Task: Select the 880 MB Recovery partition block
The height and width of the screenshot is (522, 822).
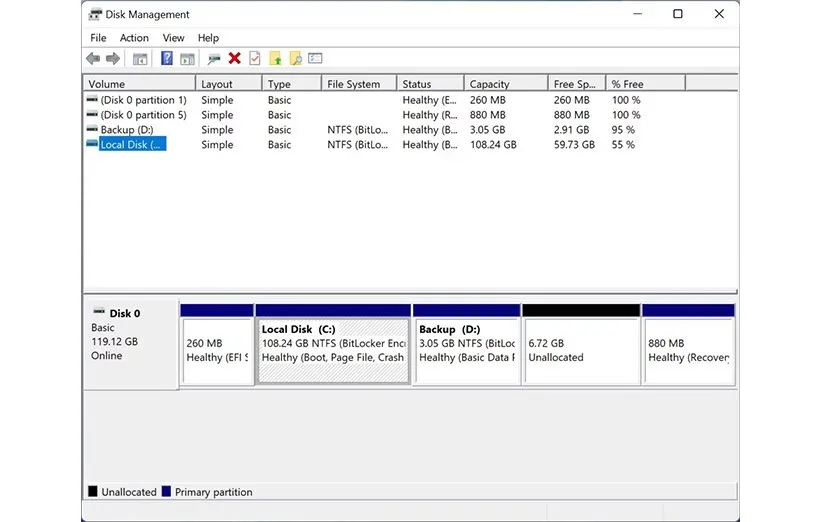Action: pyautogui.click(x=687, y=351)
